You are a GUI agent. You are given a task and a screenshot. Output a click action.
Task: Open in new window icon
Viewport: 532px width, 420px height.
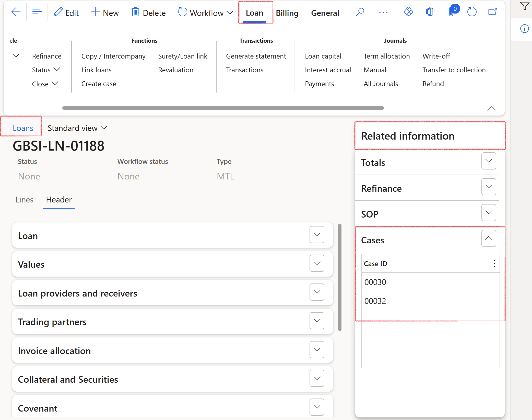[492, 12]
